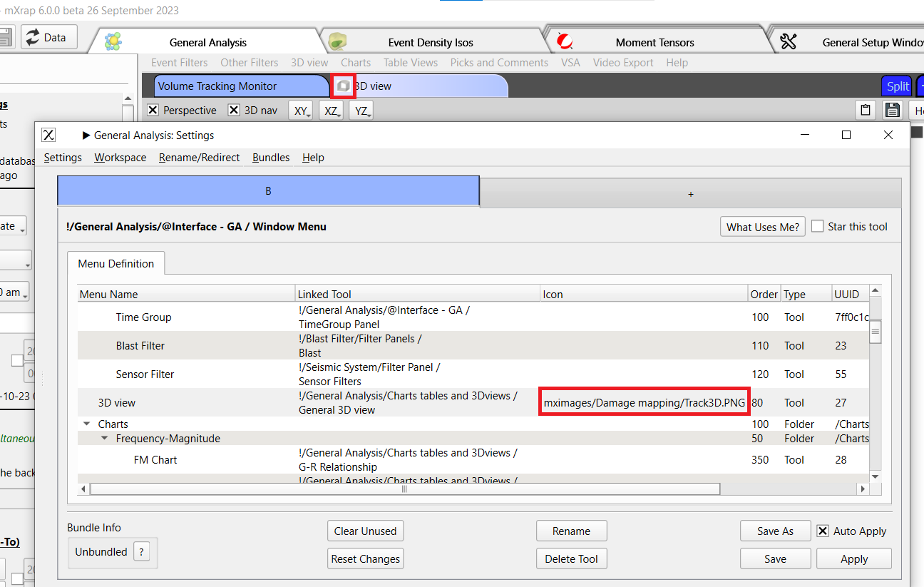Enable the Star this tool checkbox

[x=817, y=226]
